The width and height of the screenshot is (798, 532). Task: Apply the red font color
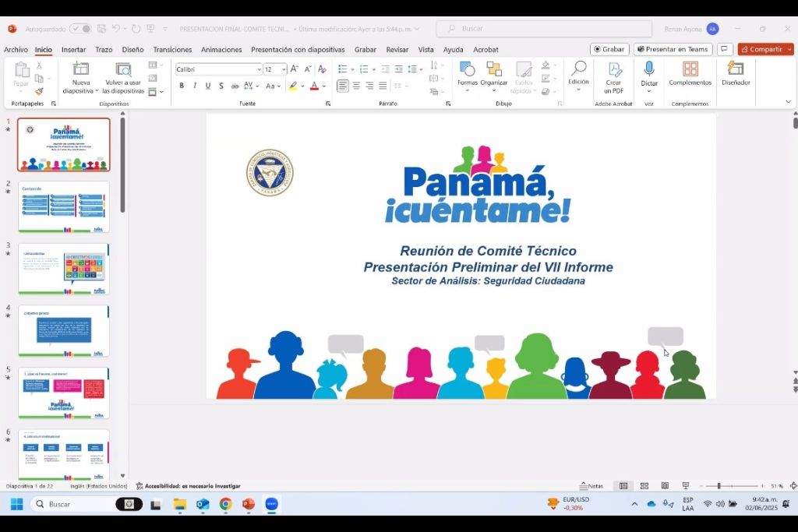point(315,86)
